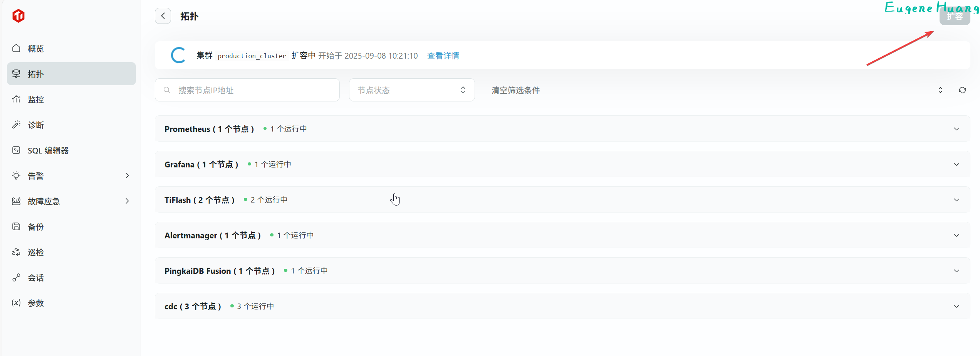Viewport: 980px width, 356px height.
Task: Open 诊断 via its magic wand icon
Action: click(x=16, y=125)
